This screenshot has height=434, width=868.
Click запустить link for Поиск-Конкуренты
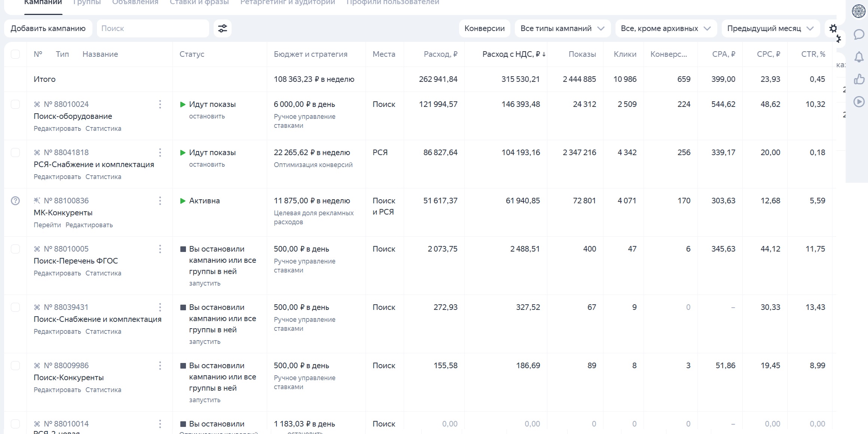(205, 400)
